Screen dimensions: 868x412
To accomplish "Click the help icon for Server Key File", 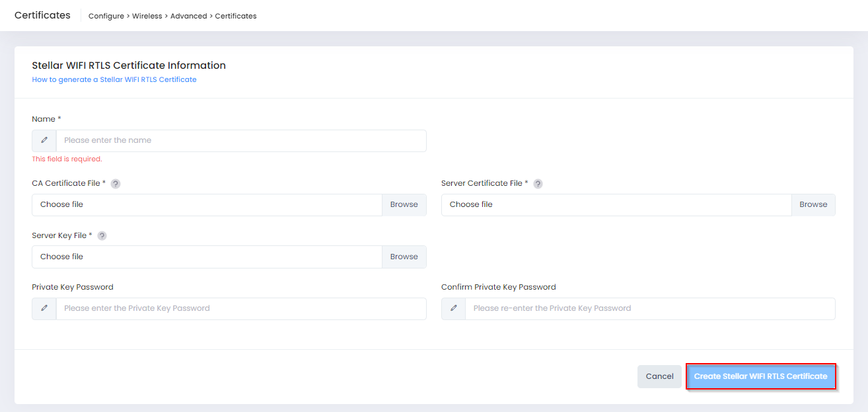I will [x=102, y=236].
